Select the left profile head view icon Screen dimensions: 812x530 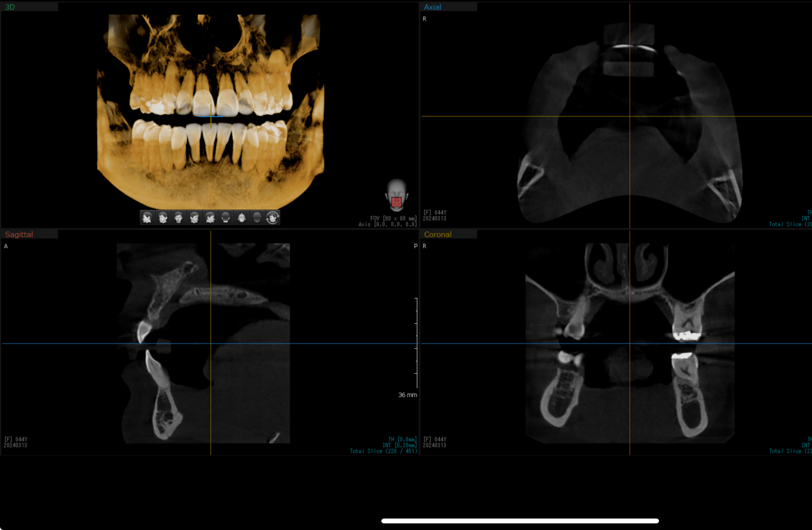[x=147, y=217]
